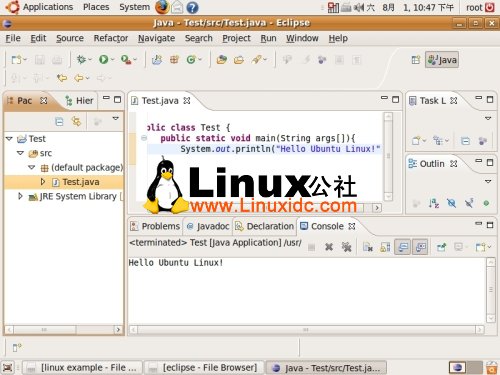Viewport: 500px width, 375px height.
Task: Click New Java Project toolbar icon
Action: [157, 60]
